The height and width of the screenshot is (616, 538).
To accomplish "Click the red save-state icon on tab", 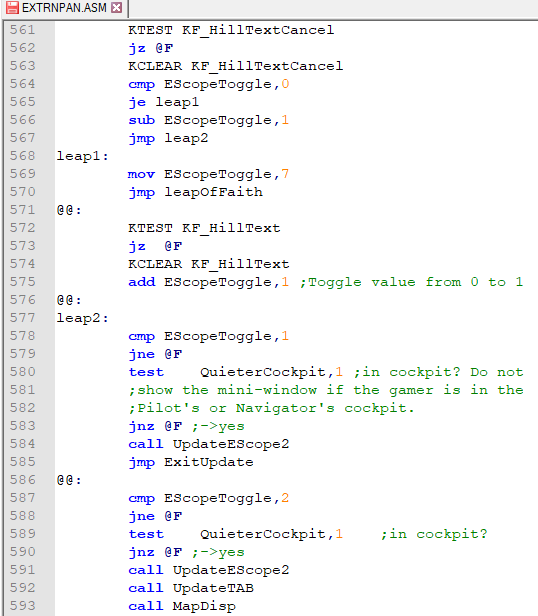I will [13, 8].
